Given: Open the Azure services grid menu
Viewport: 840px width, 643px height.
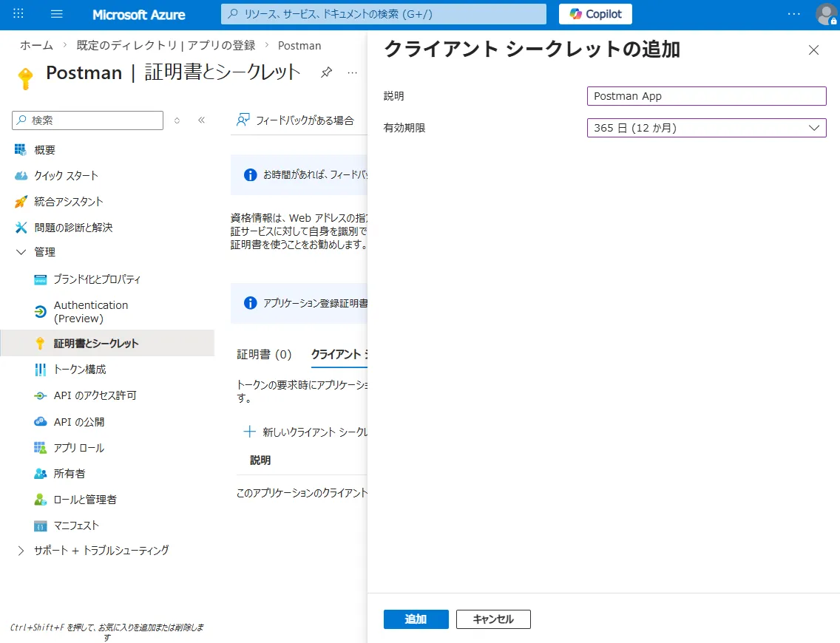Looking at the screenshot, I should [17, 14].
